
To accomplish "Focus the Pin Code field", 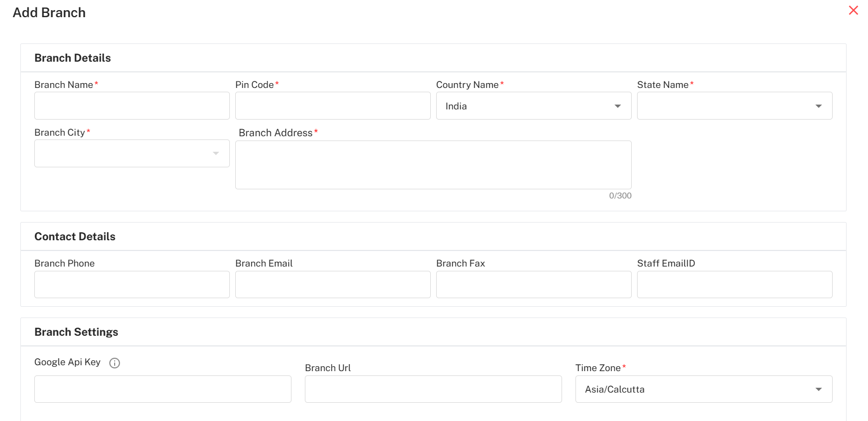I will tap(333, 106).
